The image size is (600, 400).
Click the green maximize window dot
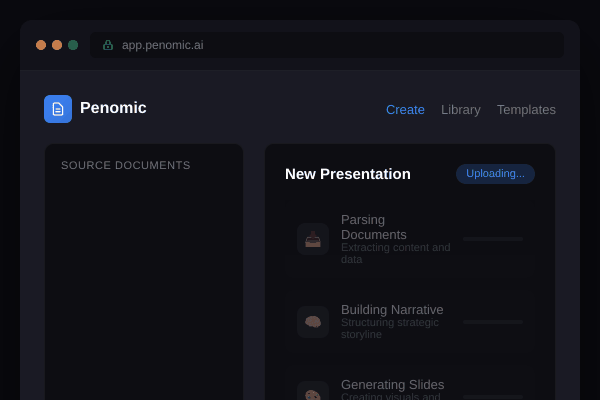(73, 45)
